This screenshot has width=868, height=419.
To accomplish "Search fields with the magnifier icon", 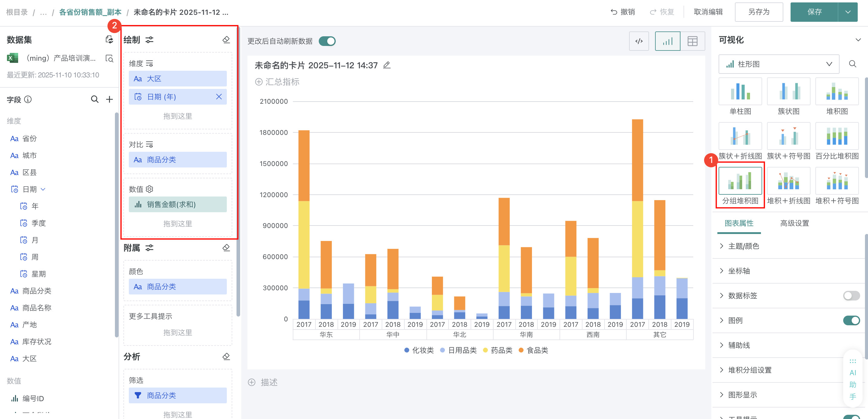I will click(95, 99).
